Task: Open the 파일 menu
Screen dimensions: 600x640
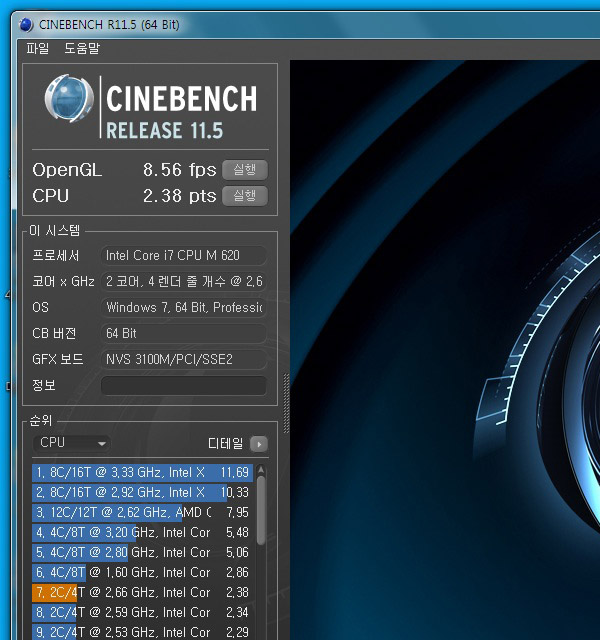Action: (x=38, y=48)
